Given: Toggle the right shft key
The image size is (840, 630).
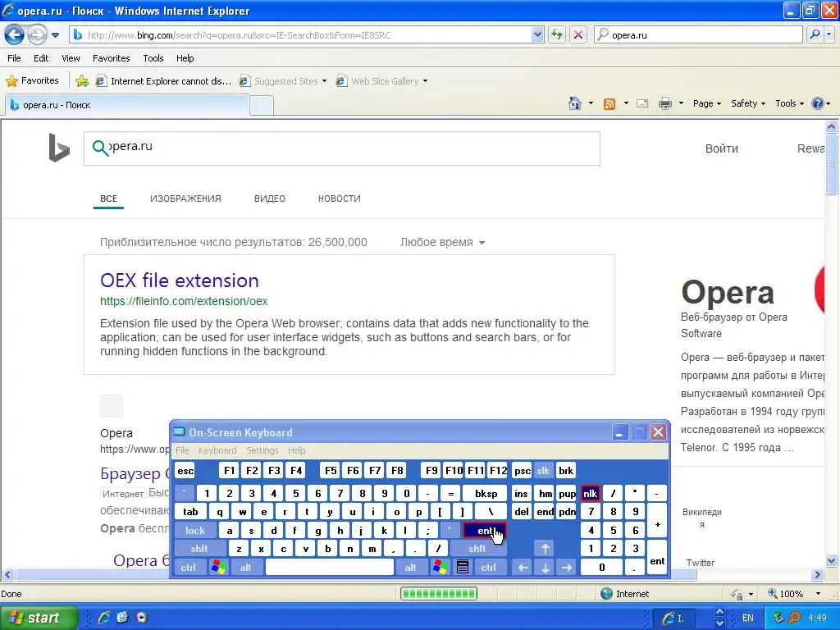Looking at the screenshot, I should click(477, 549).
